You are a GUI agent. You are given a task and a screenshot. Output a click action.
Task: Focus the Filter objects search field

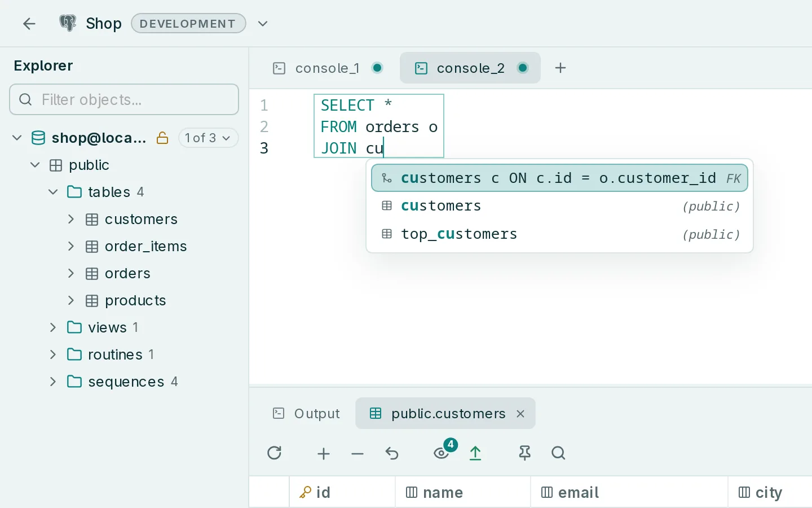click(x=124, y=99)
